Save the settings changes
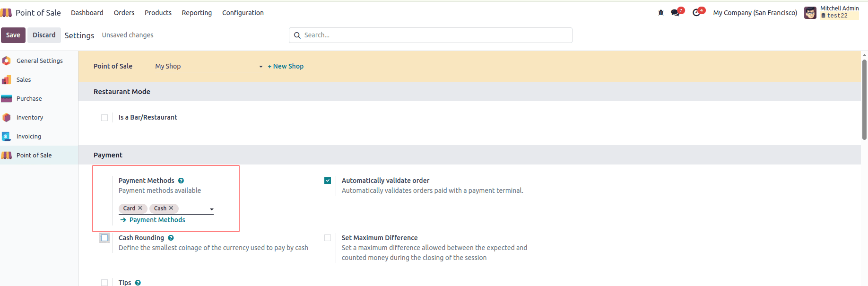This screenshot has width=868, height=286. [x=13, y=35]
